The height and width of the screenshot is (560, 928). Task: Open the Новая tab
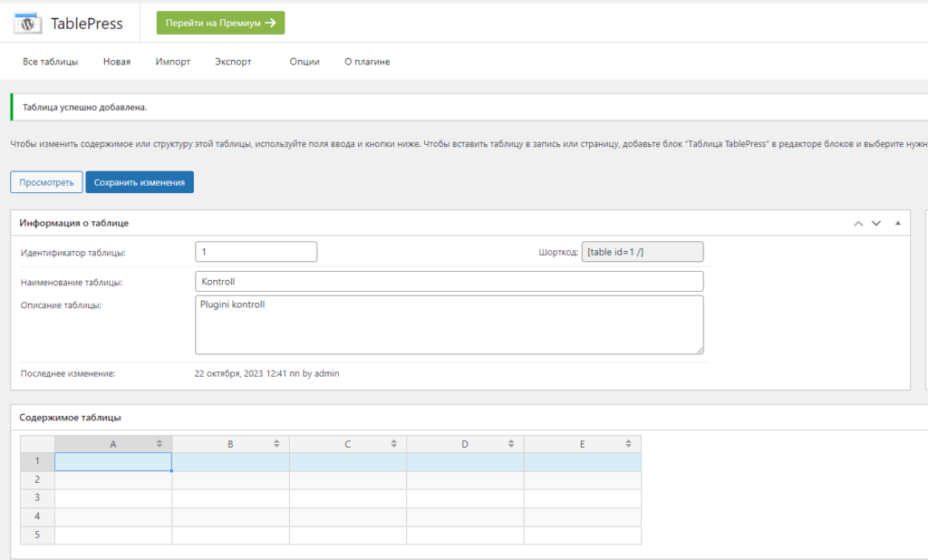(117, 62)
